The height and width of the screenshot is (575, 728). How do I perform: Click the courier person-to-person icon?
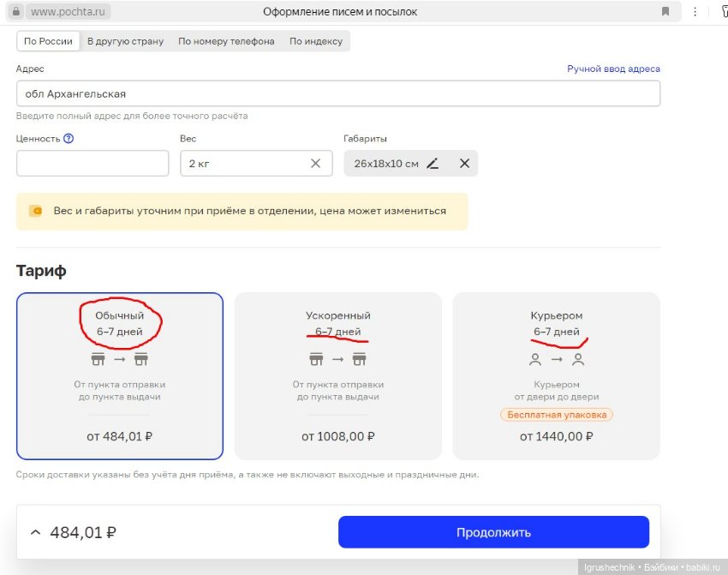556,359
